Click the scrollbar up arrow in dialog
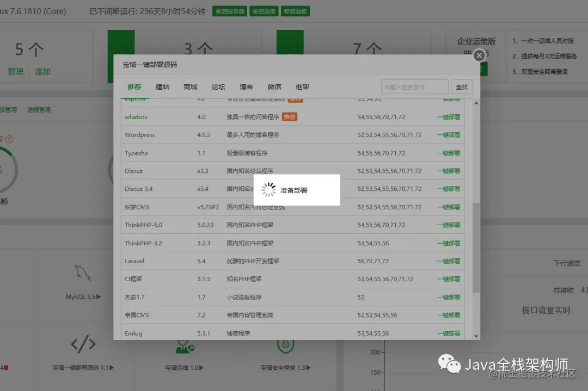This screenshot has height=391, width=588. pyautogui.click(x=476, y=103)
